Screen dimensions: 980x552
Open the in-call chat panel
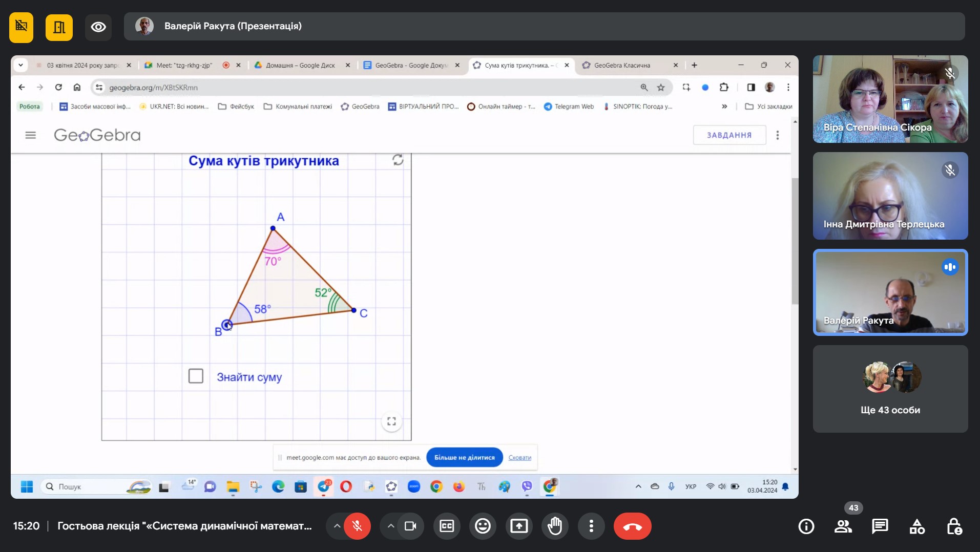(880, 526)
